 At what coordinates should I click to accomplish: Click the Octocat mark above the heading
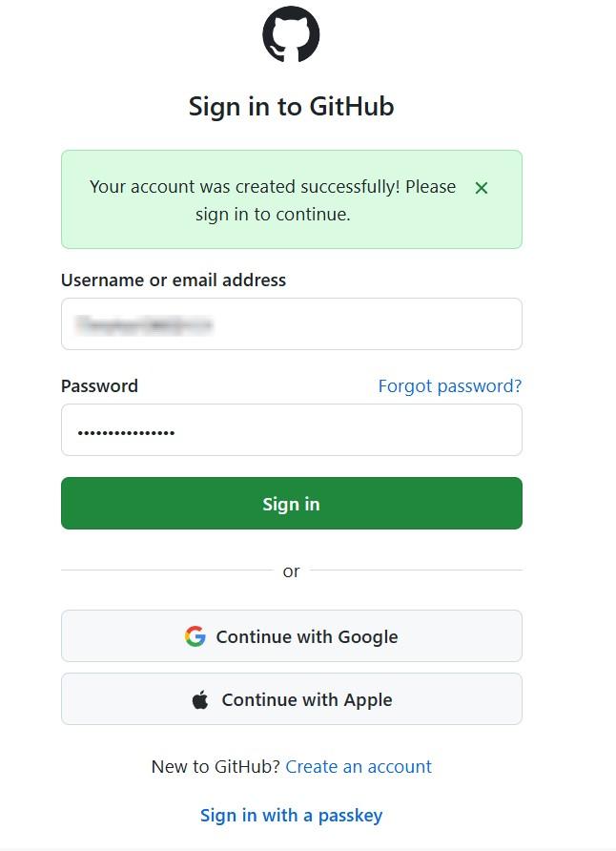(x=291, y=34)
